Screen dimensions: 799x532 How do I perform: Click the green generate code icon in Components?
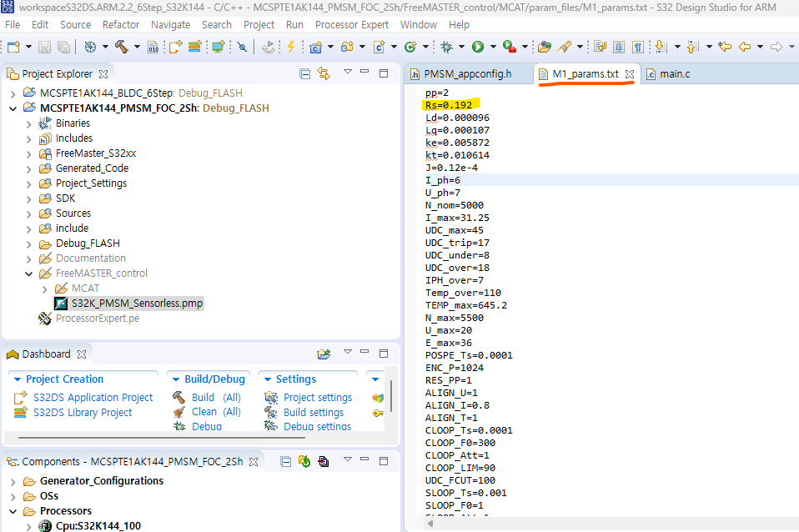coord(304,462)
